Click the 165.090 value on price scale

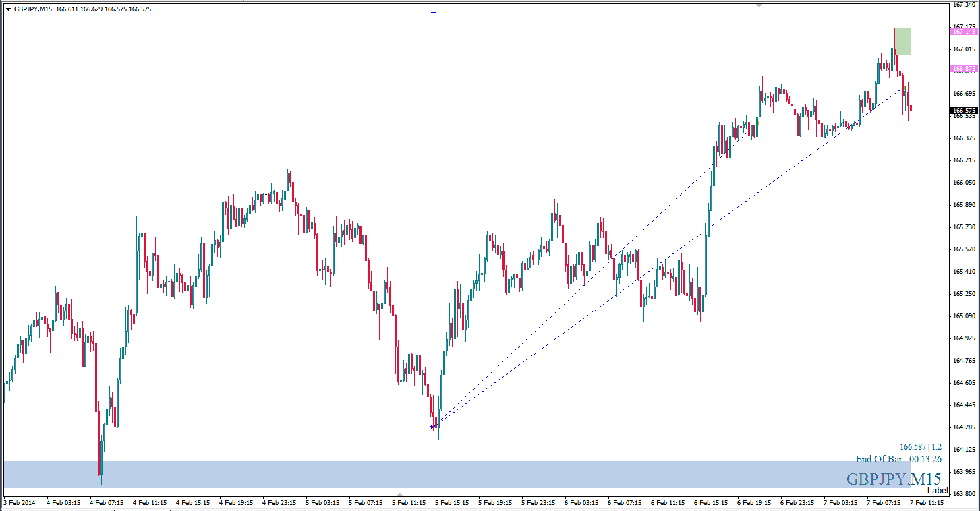963,316
